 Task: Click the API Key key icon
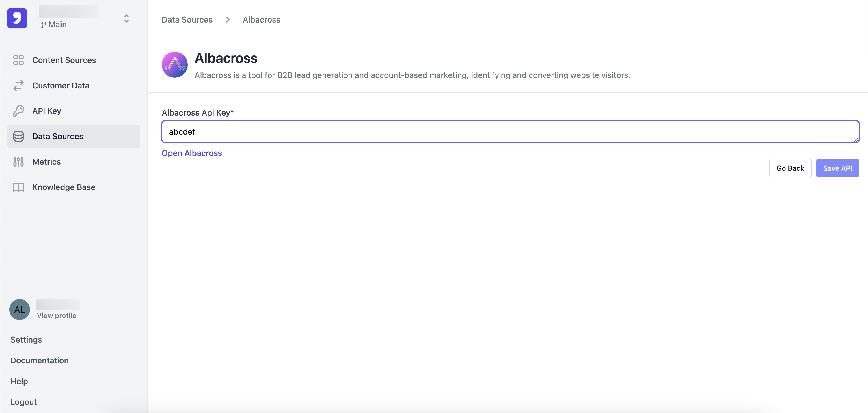tap(18, 111)
